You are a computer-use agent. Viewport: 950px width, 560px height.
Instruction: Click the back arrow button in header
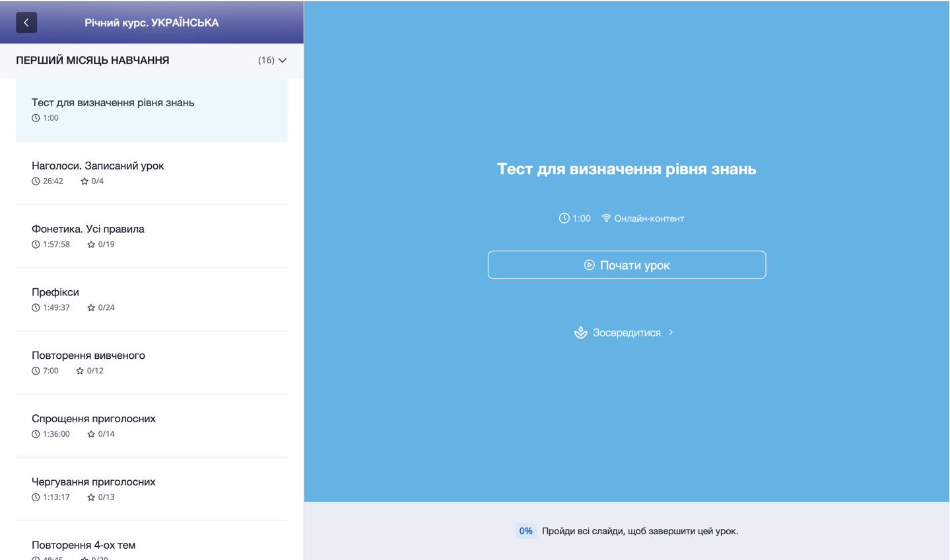click(26, 22)
